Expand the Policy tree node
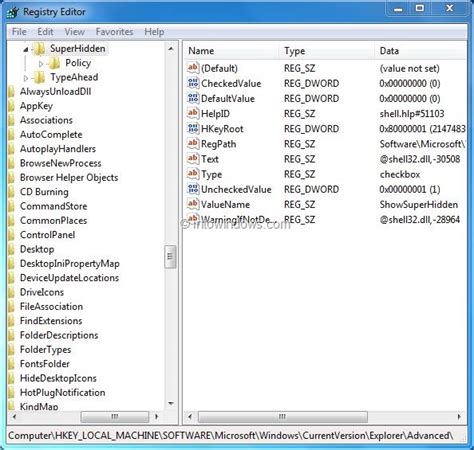 (x=41, y=63)
